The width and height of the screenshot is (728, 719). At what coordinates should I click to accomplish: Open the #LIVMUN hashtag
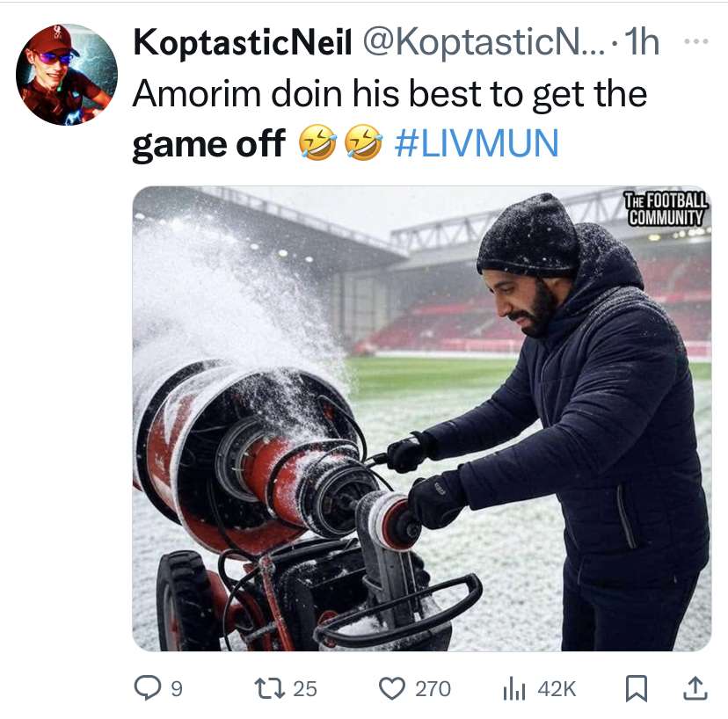click(477, 144)
